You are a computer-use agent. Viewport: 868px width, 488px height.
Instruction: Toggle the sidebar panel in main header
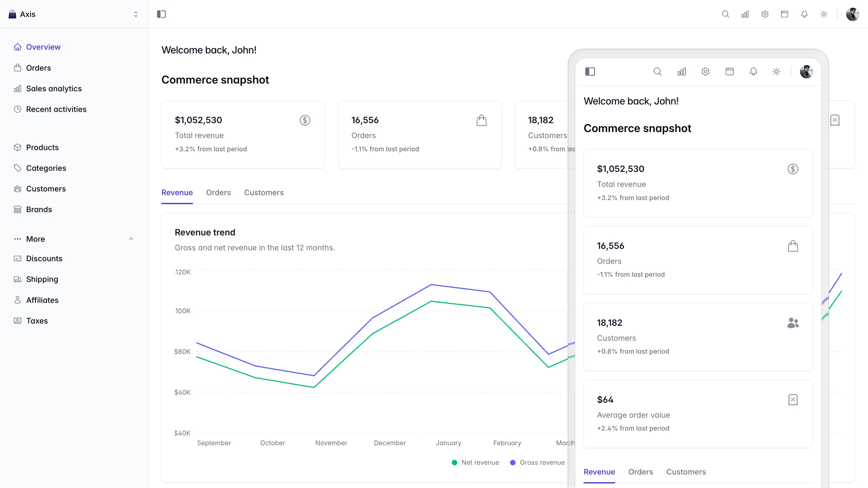coord(161,14)
